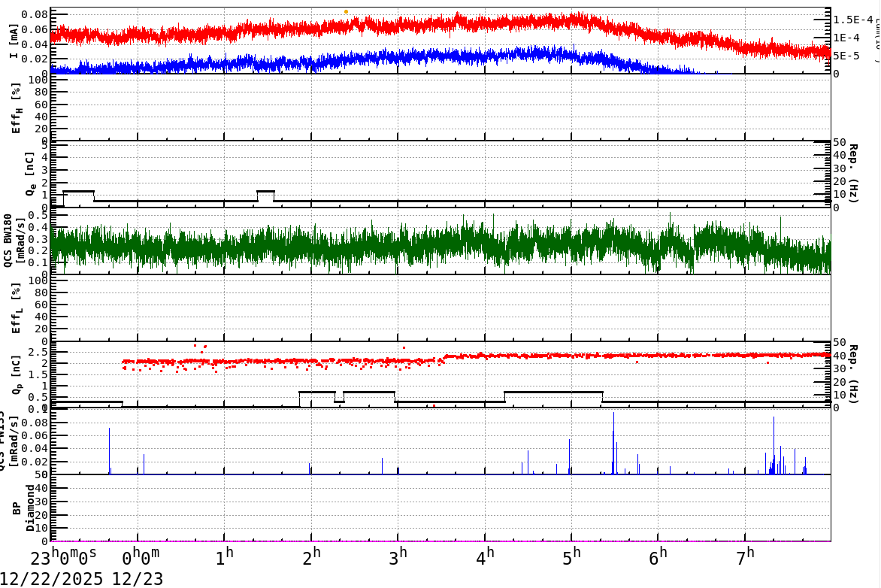
Task: Click the tall blue spike near 5h30m
Action: (614, 444)
